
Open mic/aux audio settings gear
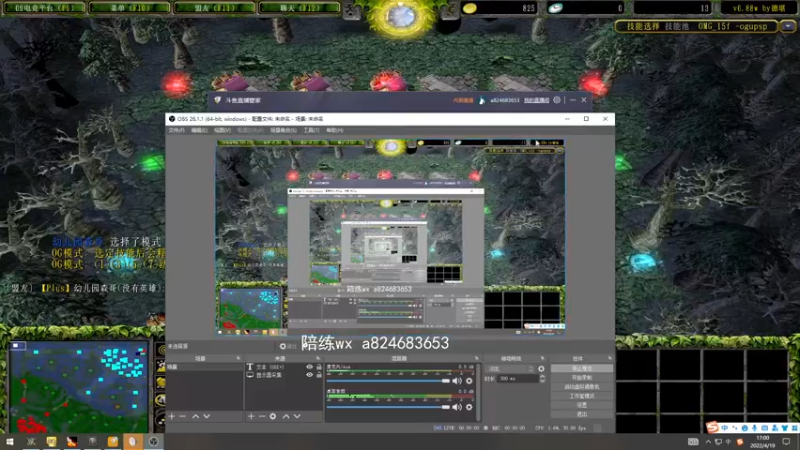tap(469, 381)
